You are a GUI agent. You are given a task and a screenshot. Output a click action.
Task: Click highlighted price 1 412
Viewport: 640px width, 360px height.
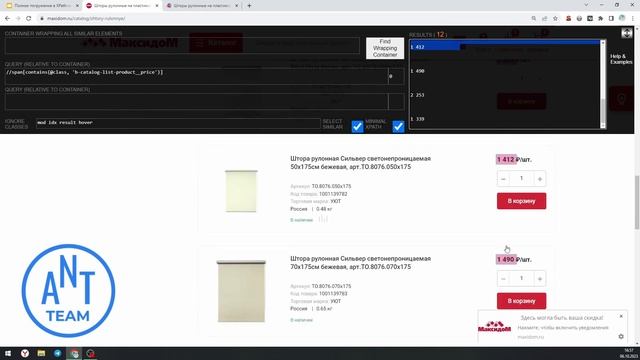coord(506,160)
